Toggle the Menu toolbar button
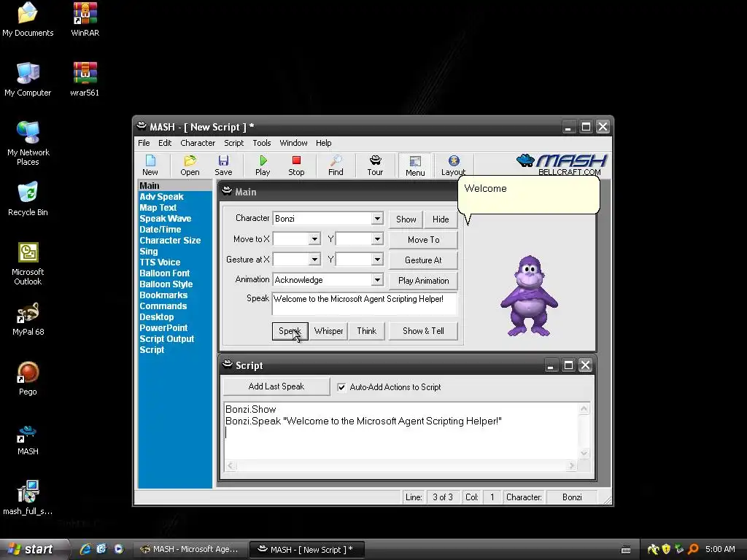 coord(415,166)
